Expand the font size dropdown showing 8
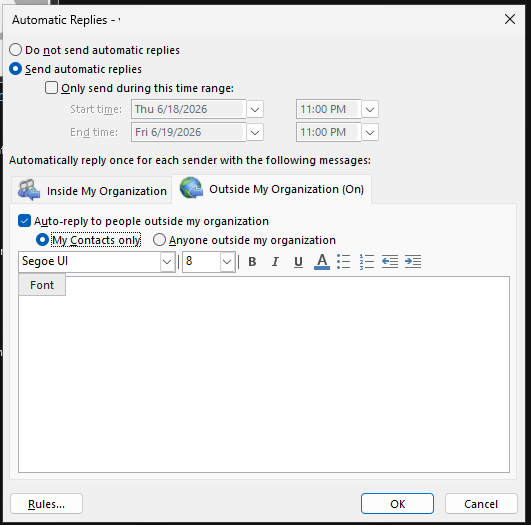Image resolution: width=531 pixels, height=525 pixels. point(227,261)
